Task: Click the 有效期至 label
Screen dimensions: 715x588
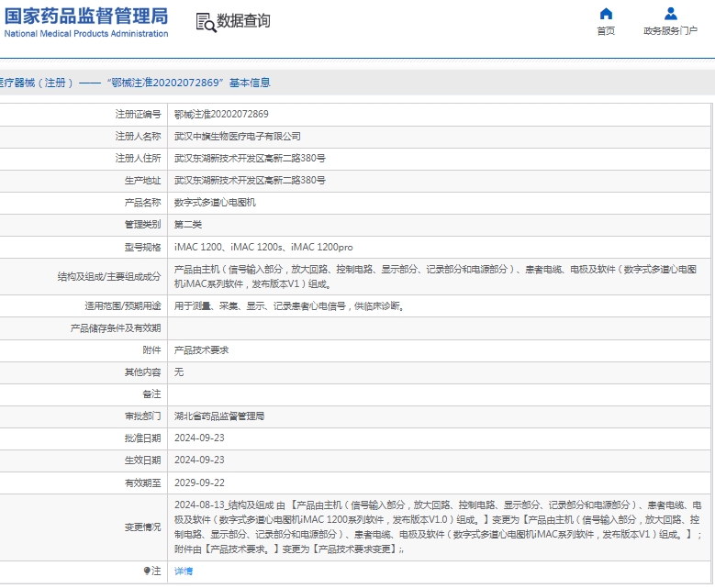Action: 143,483
